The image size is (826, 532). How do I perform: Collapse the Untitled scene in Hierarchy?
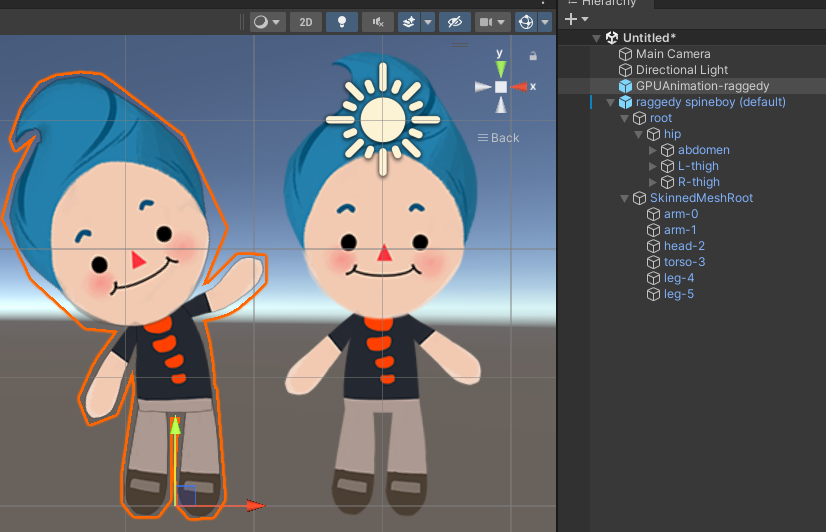tap(597, 38)
